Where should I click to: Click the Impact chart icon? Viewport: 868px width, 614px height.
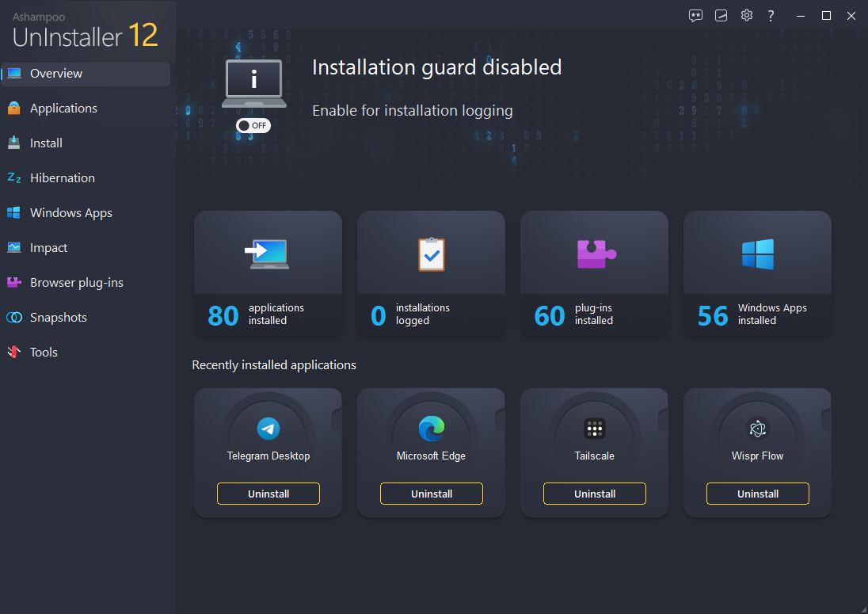[14, 248]
